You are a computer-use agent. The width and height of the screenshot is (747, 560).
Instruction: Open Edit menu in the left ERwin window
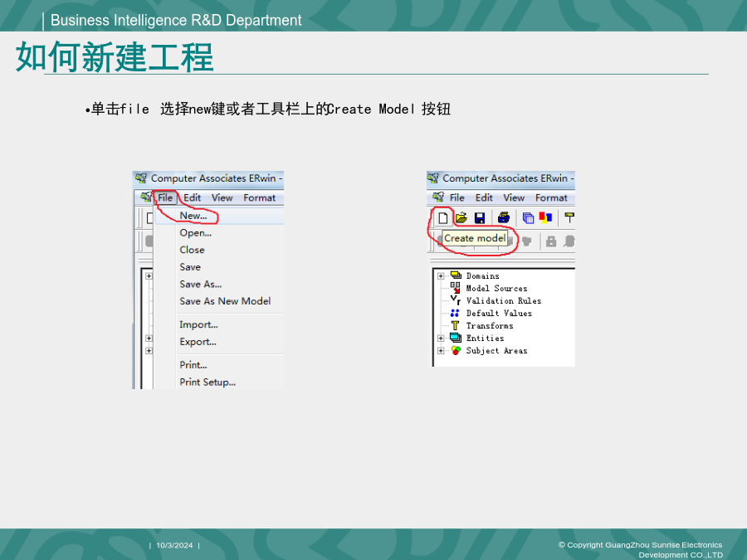192,197
